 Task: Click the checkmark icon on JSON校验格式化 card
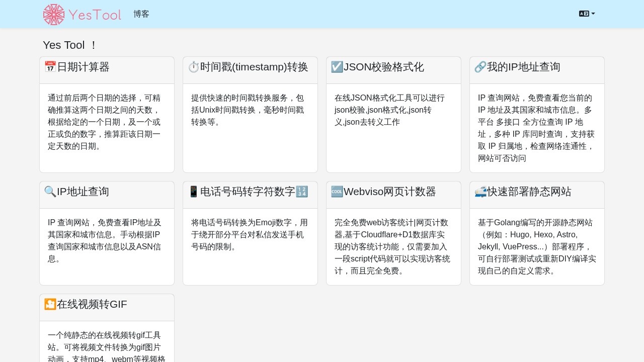point(337,66)
